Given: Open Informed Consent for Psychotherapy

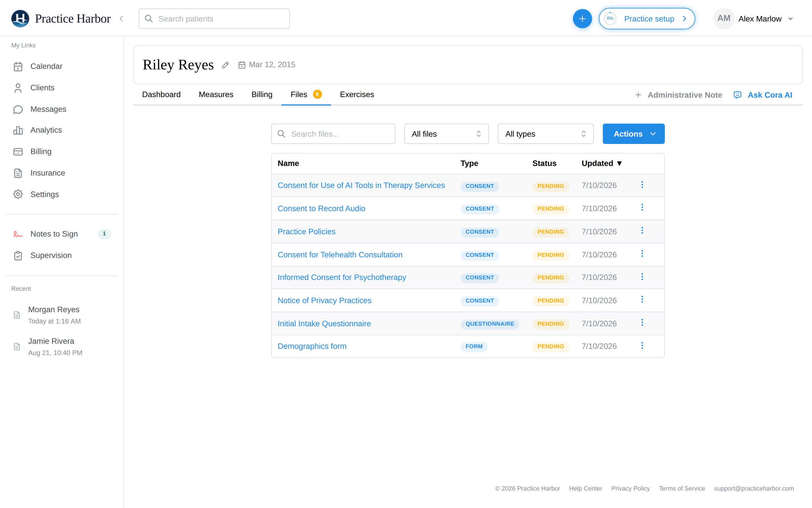Looking at the screenshot, I should 342,277.
